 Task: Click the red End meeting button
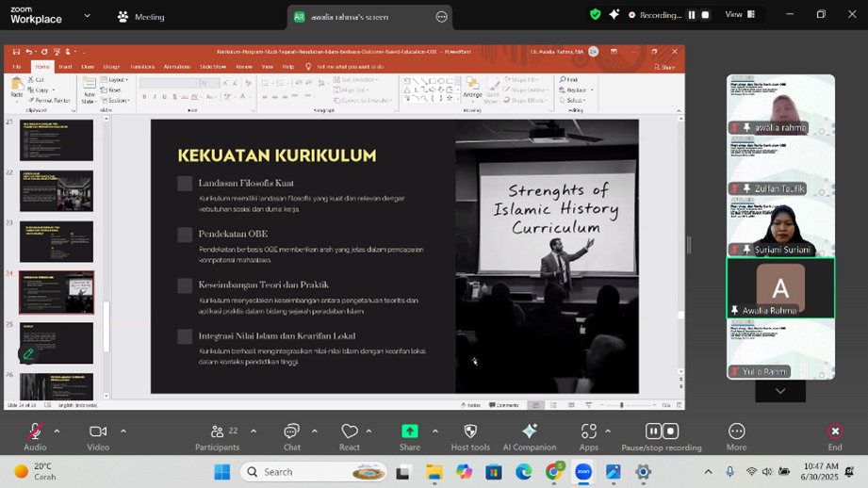pos(834,431)
